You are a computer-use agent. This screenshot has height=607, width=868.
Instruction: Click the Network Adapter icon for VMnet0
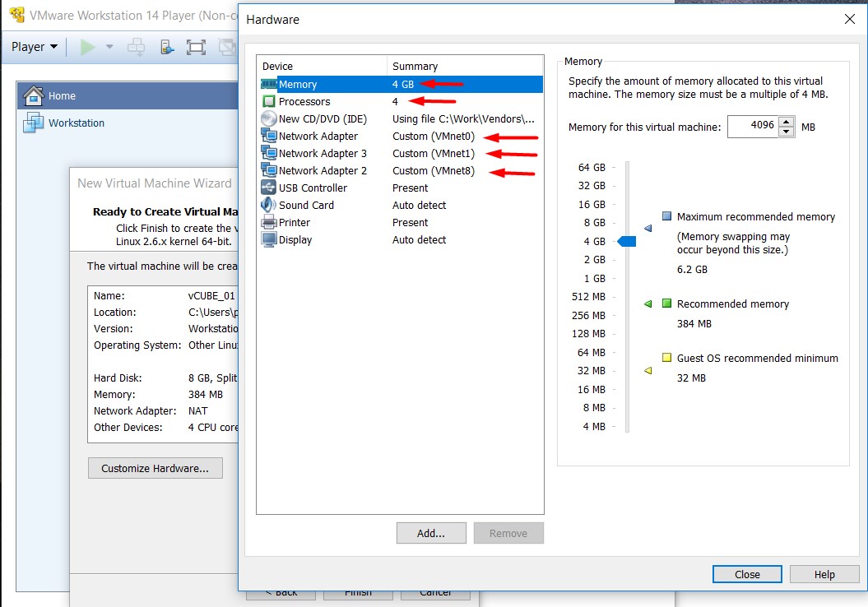[x=269, y=136]
